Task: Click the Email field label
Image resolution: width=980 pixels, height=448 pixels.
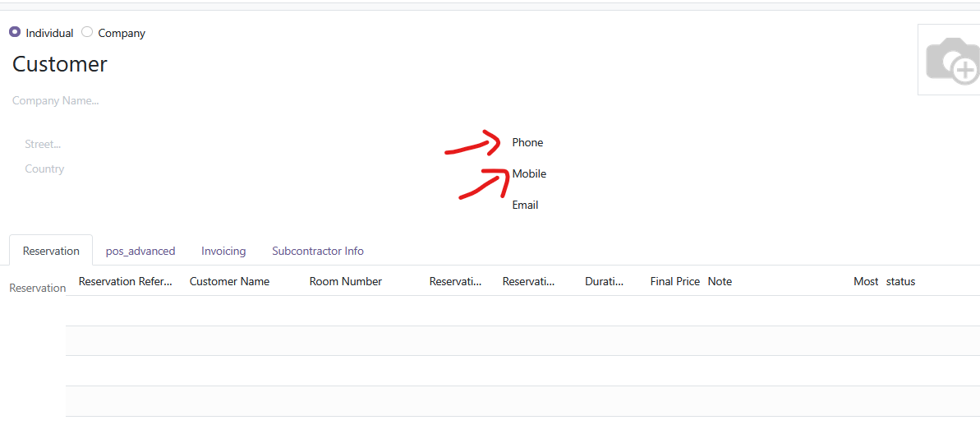Action: coord(525,206)
